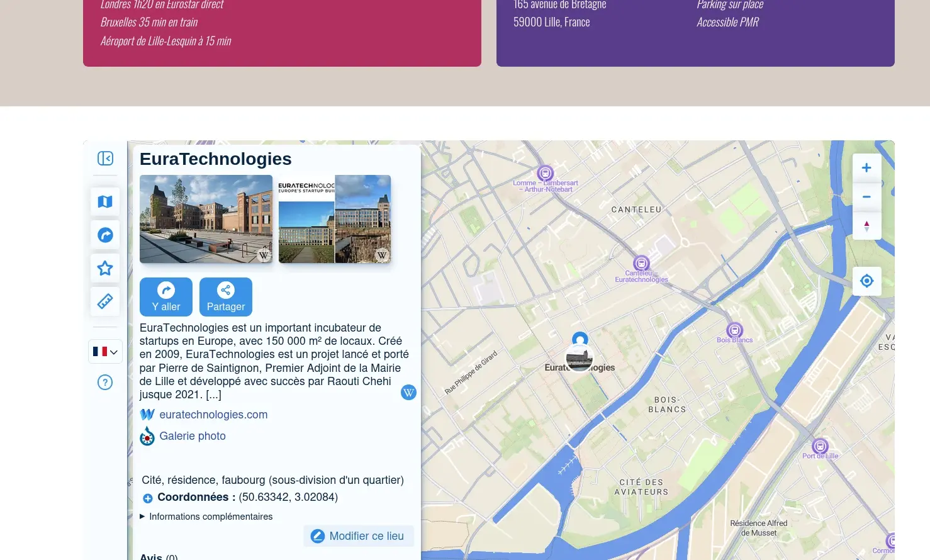
Task: Center the map on my location
Action: (866, 281)
